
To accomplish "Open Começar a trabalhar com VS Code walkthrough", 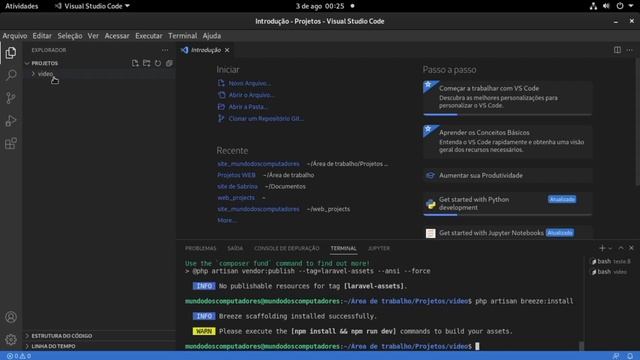I will pos(507,98).
